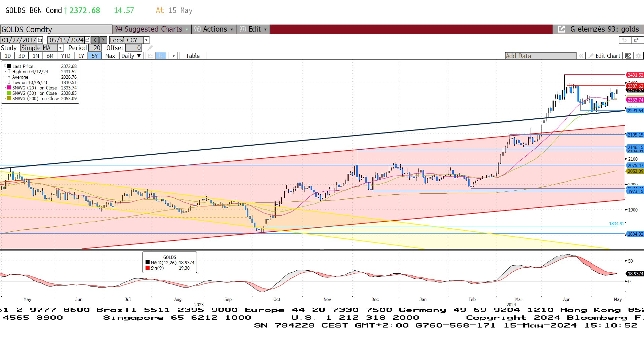Image resolution: width=644 pixels, height=344 pixels.
Task: Click the 2195.15 price axis label
Action: pos(635,135)
